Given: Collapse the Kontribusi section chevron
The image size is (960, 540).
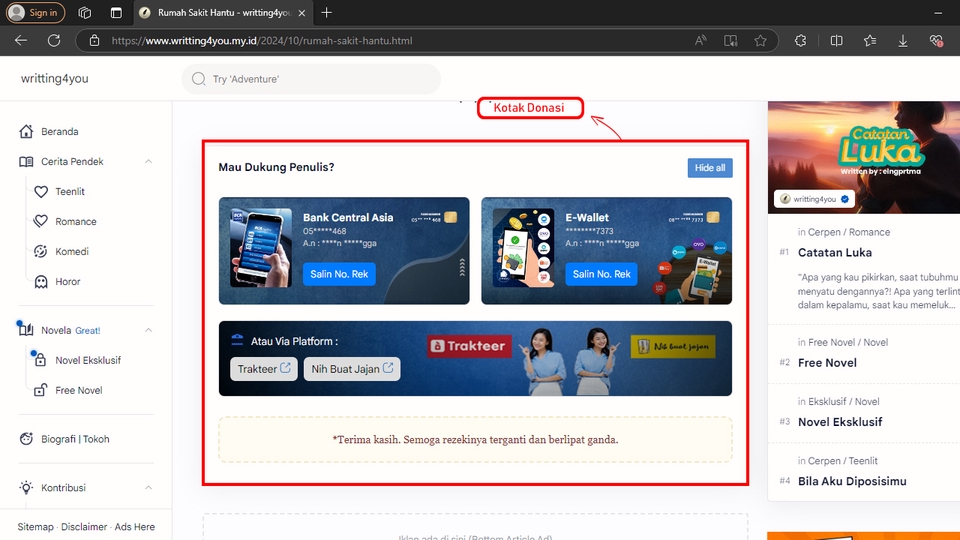Looking at the screenshot, I should click(148, 487).
